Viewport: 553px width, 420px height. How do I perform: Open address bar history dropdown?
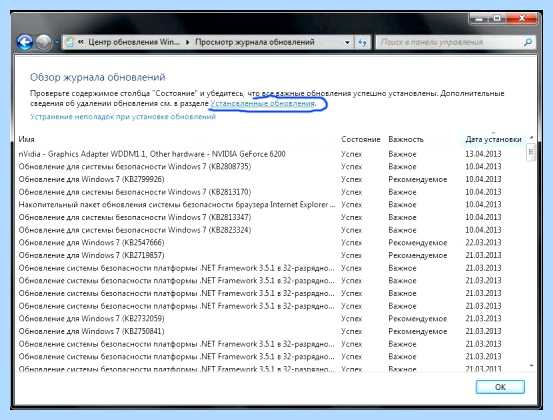tap(347, 43)
